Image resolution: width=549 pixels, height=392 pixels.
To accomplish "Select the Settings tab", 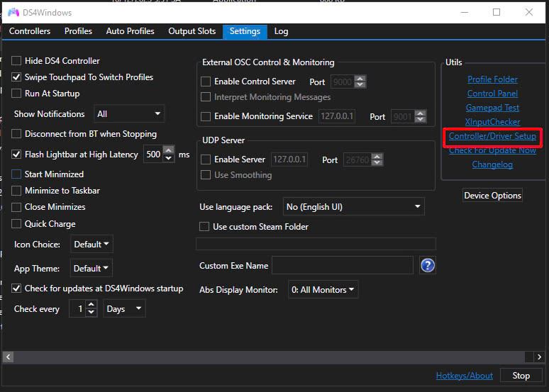I will pyautogui.click(x=245, y=31).
